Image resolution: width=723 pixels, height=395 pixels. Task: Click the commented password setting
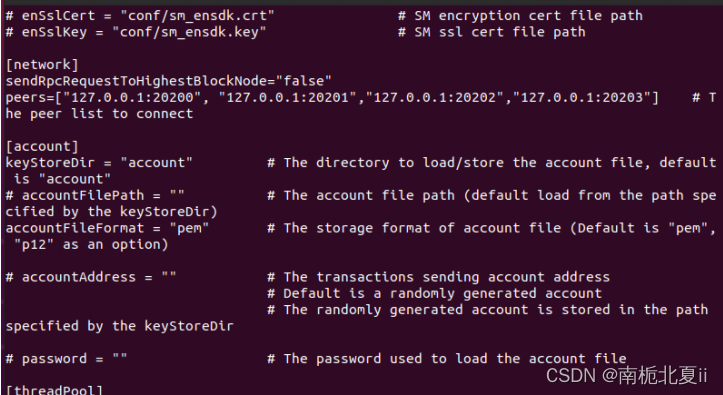[x=66, y=359]
